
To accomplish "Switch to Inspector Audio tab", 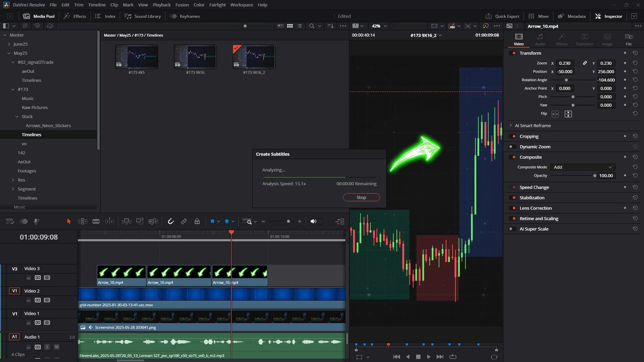I will (x=540, y=40).
